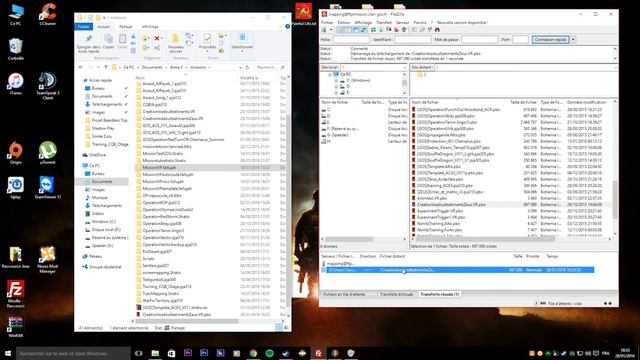Image resolution: width=640 pixels, height=360 pixels.
Task: Switch to Fichiers en file d'attente tab
Action: tap(344, 294)
